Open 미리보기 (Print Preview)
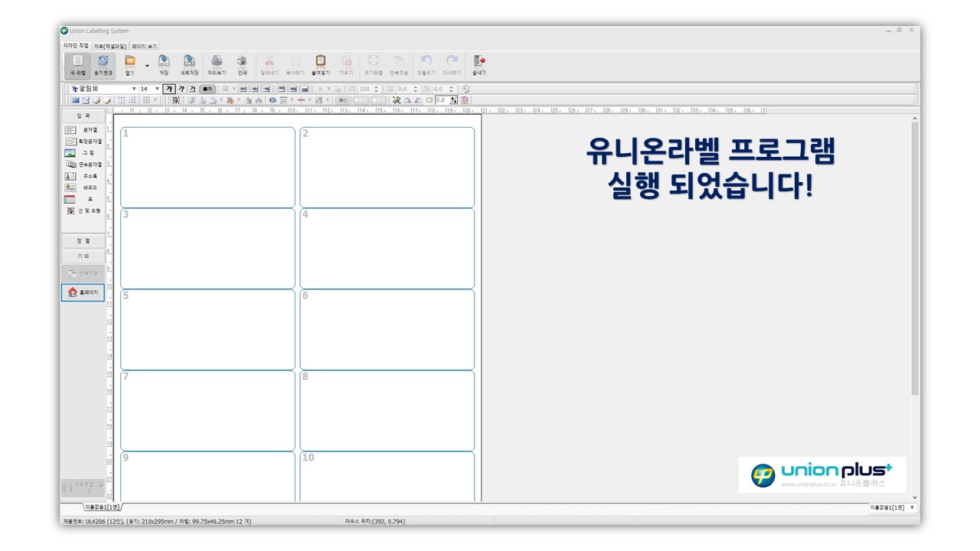 pos(217,64)
